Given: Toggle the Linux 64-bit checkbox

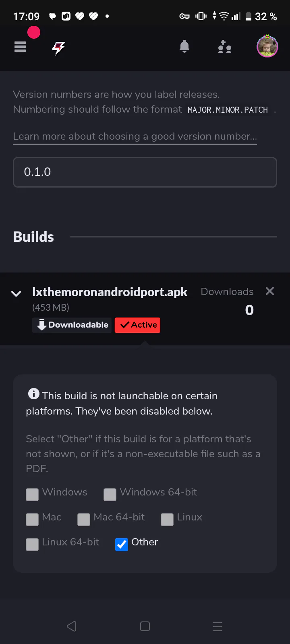Looking at the screenshot, I should pyautogui.click(x=32, y=544).
